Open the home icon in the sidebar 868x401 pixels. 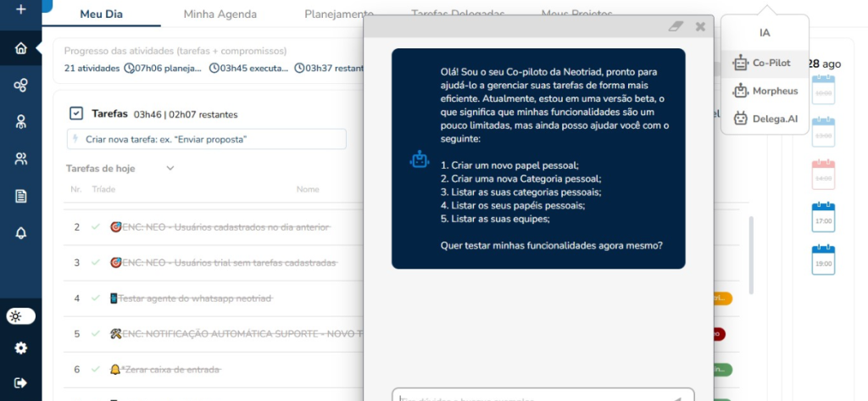click(x=20, y=48)
